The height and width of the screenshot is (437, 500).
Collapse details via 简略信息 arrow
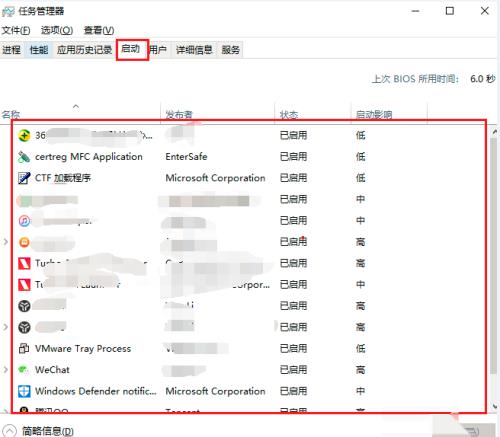coord(9,431)
